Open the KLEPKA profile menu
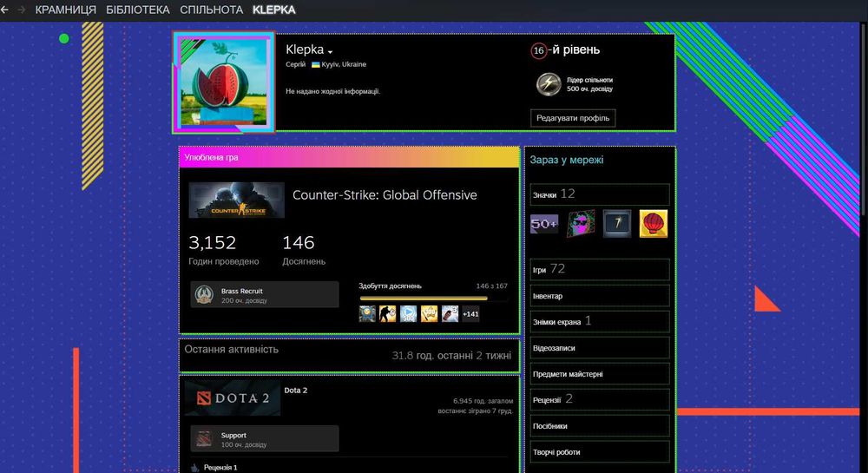The width and height of the screenshot is (868, 473). pos(274,10)
